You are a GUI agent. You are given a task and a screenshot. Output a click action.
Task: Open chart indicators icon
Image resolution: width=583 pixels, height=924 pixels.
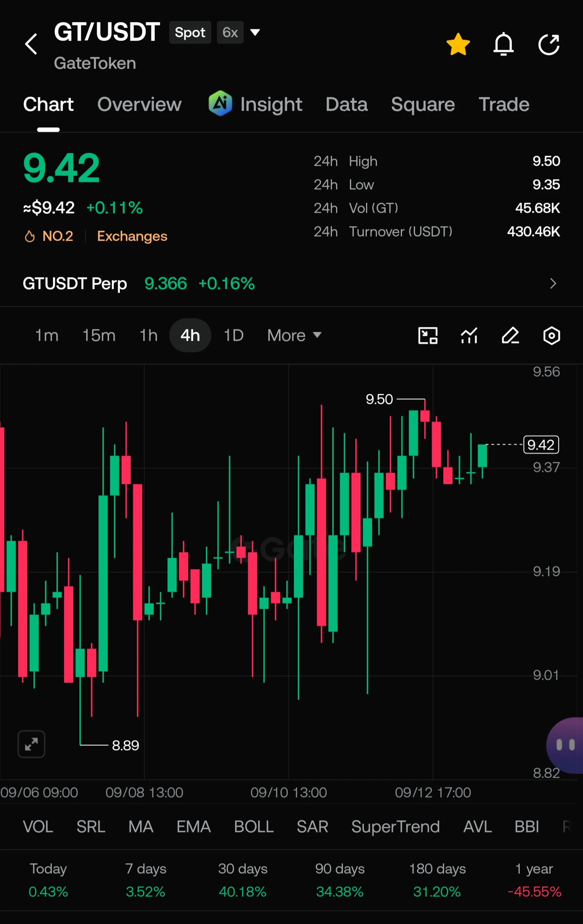(469, 335)
